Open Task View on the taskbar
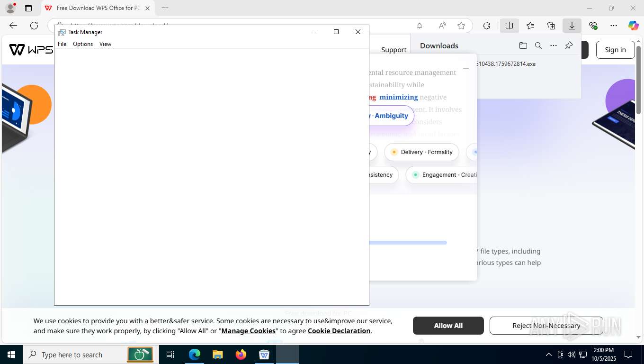 170,355
